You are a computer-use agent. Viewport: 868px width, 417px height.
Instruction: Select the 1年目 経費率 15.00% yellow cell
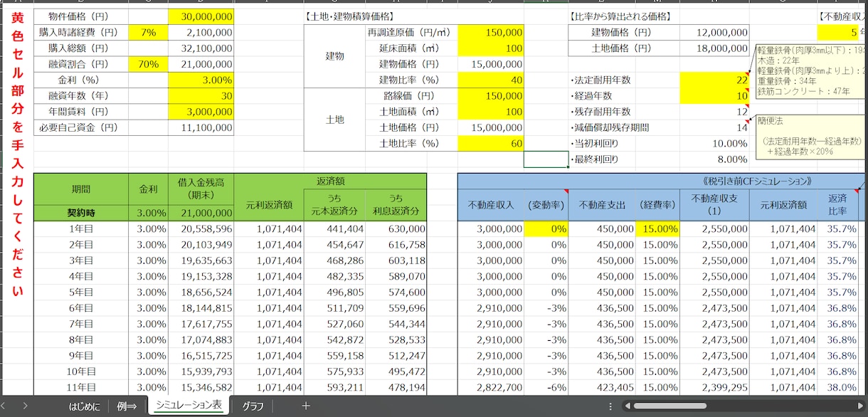(x=657, y=229)
